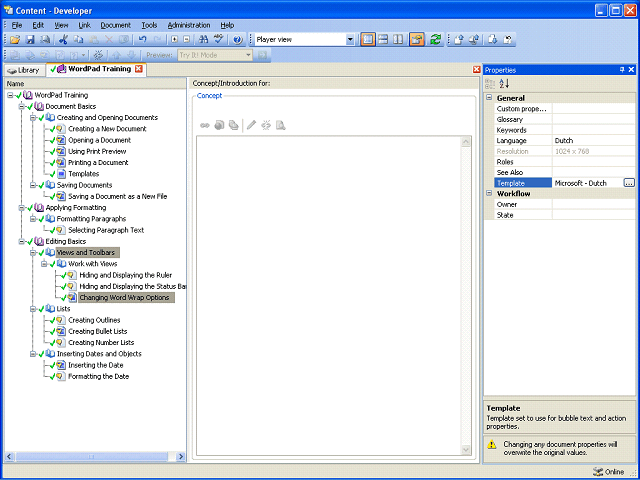Viewport: 640px width, 480px height.
Task: Select the Using Print Preview topic
Action: tap(97, 151)
